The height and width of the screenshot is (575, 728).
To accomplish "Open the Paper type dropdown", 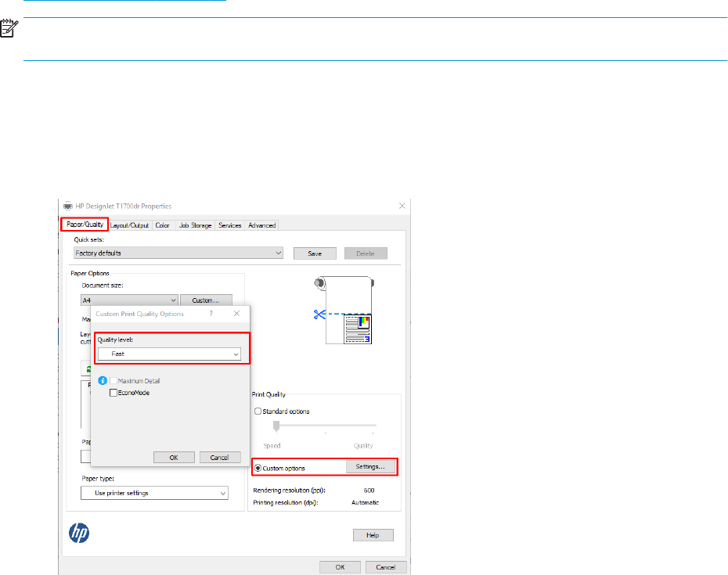I will [x=155, y=493].
